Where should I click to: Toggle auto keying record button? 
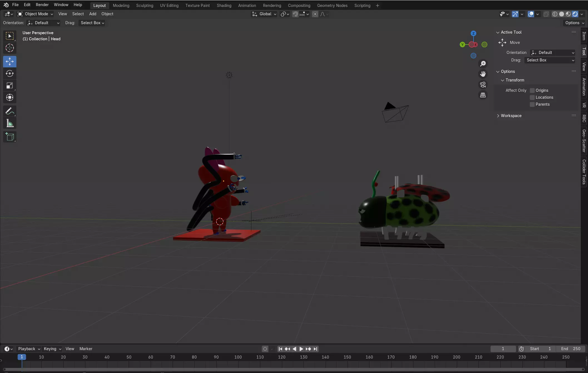click(265, 349)
